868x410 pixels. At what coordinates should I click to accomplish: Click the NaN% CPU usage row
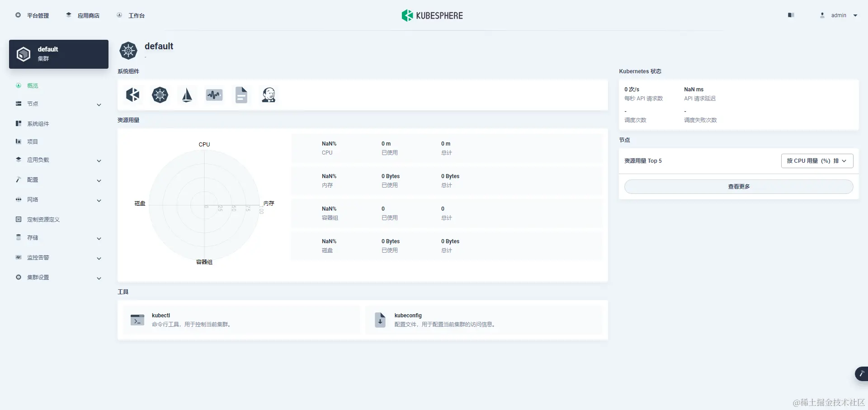pos(447,148)
